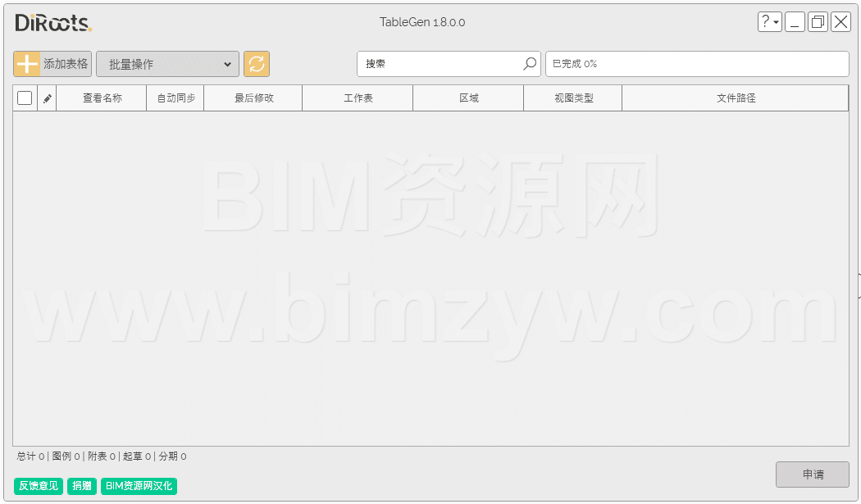Click the DiRoots logo
The image size is (861, 504).
53,23
